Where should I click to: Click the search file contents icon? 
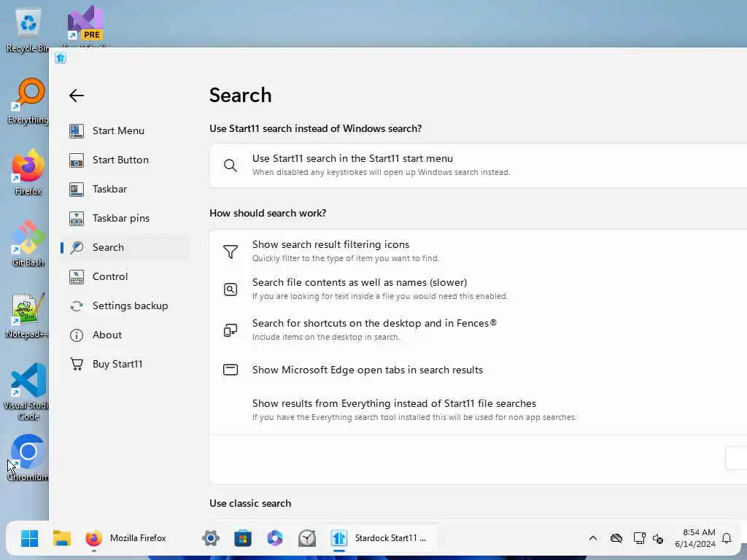point(230,289)
